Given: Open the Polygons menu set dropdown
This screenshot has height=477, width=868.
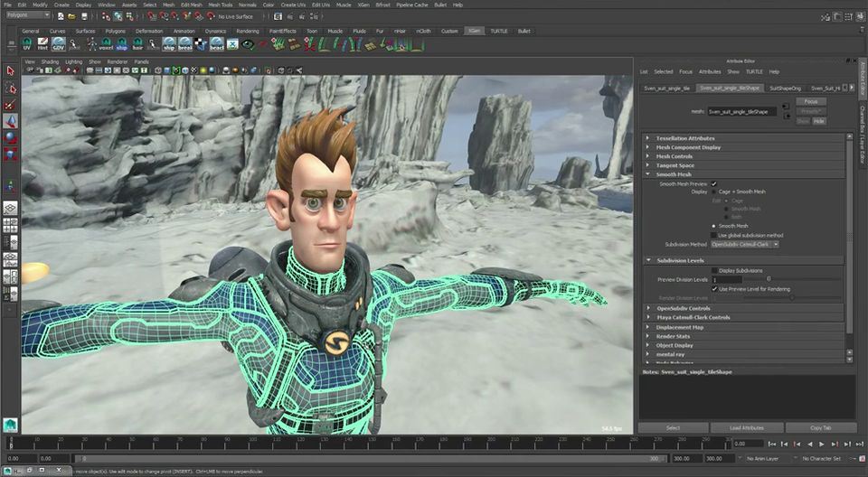Looking at the screenshot, I should [28, 14].
